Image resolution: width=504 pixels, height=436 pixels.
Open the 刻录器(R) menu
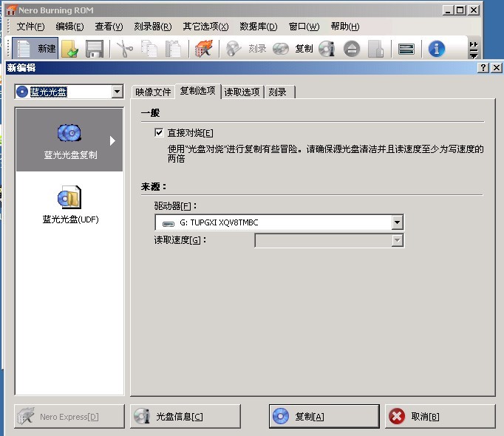coord(153,27)
